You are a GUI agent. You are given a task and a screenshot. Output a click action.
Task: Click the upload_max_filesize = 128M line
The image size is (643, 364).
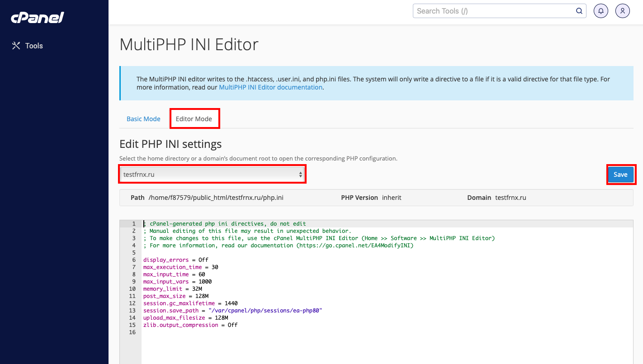pyautogui.click(x=186, y=318)
